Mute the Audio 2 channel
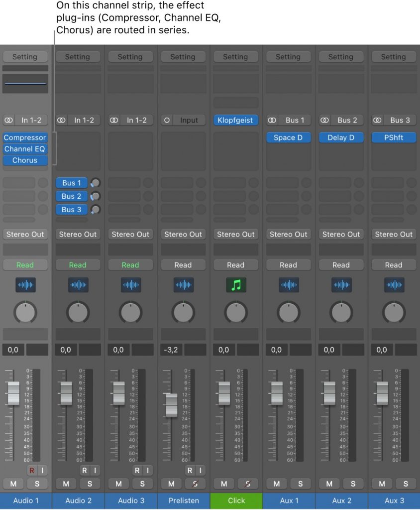The image size is (420, 510). [x=66, y=484]
